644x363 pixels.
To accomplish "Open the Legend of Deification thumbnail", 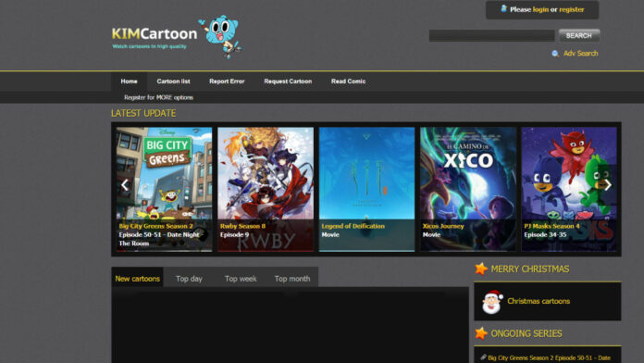I will click(366, 189).
